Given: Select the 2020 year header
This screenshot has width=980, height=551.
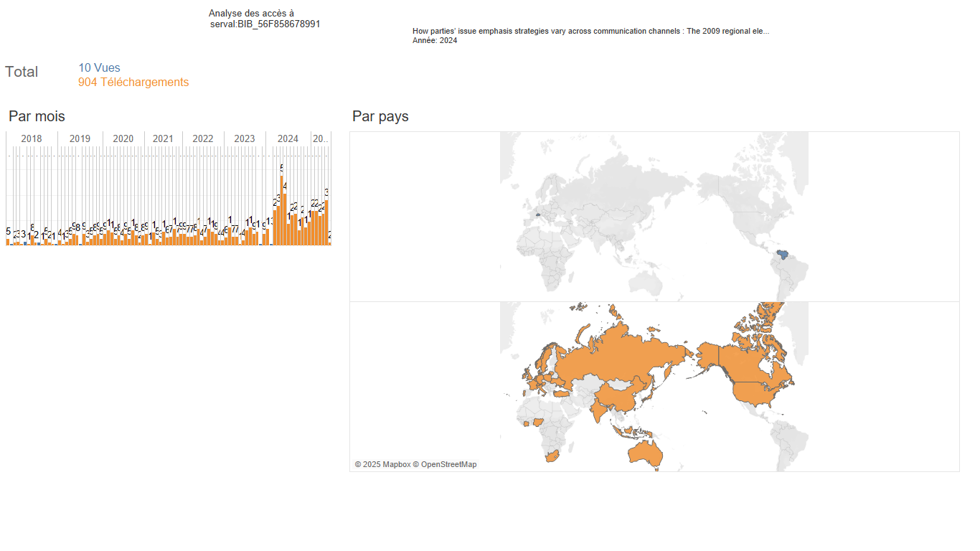Looking at the screenshot, I should 123,138.
